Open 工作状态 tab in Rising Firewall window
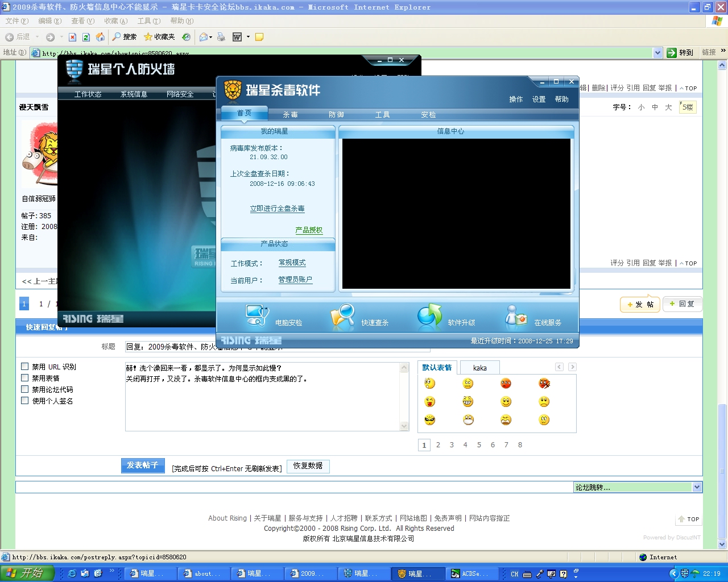Image resolution: width=728 pixels, height=582 pixels. coord(88,94)
